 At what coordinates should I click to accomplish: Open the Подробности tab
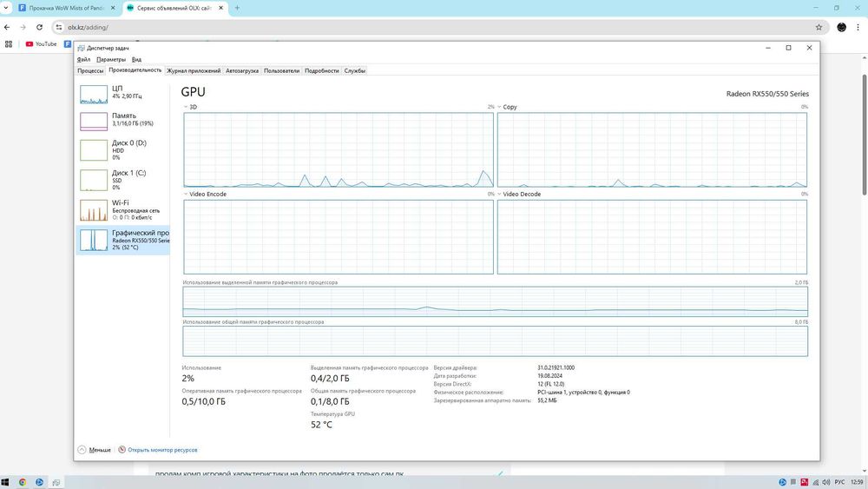pos(322,71)
